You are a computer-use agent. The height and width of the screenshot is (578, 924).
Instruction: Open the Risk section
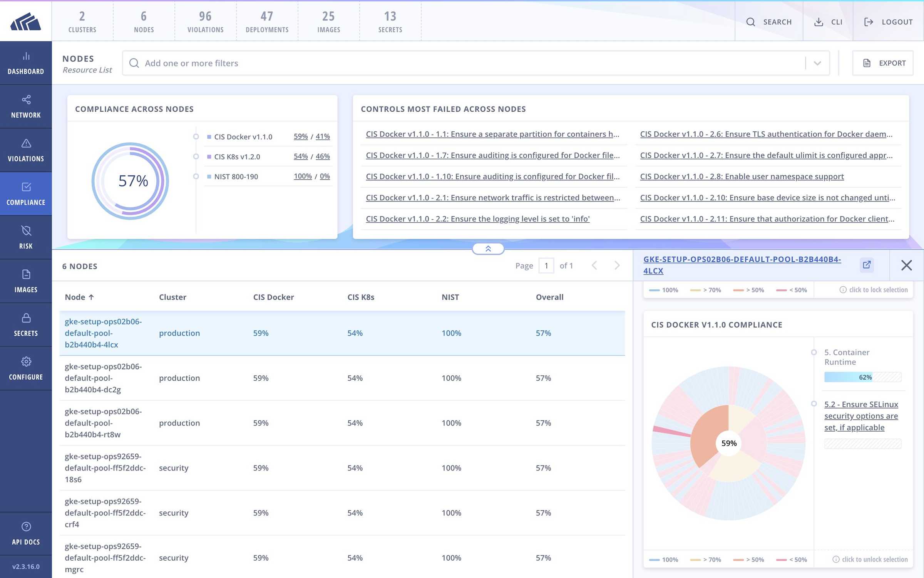(x=26, y=237)
